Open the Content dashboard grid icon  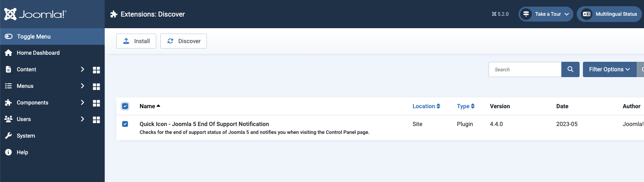(96, 70)
